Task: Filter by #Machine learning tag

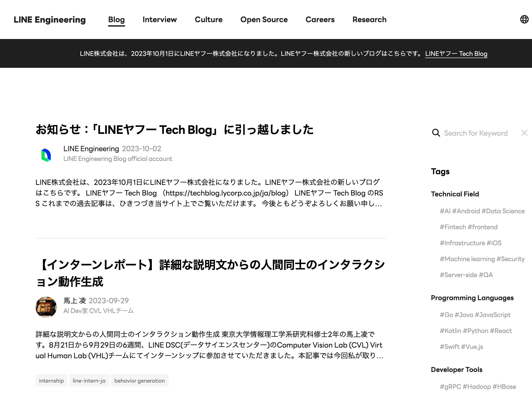Action: coord(467,259)
